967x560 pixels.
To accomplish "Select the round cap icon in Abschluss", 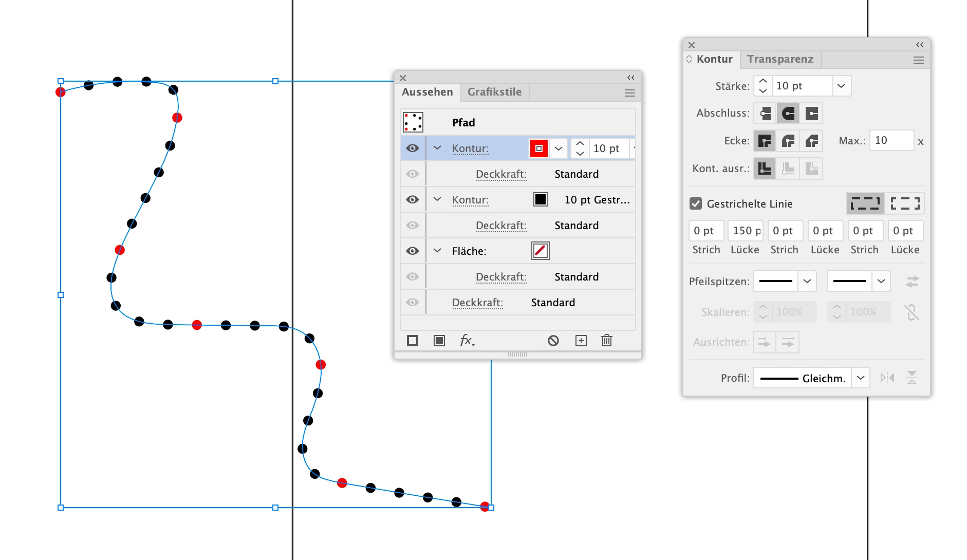I will point(788,113).
